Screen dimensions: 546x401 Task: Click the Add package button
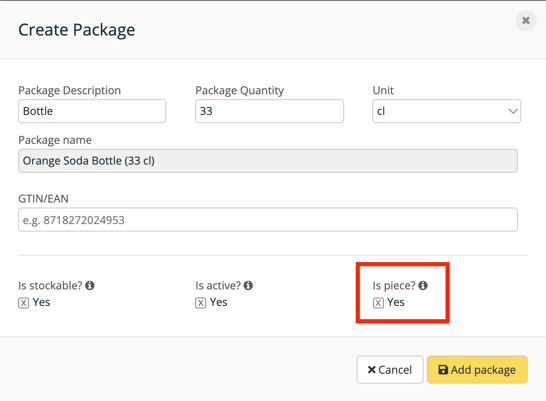coord(477,370)
